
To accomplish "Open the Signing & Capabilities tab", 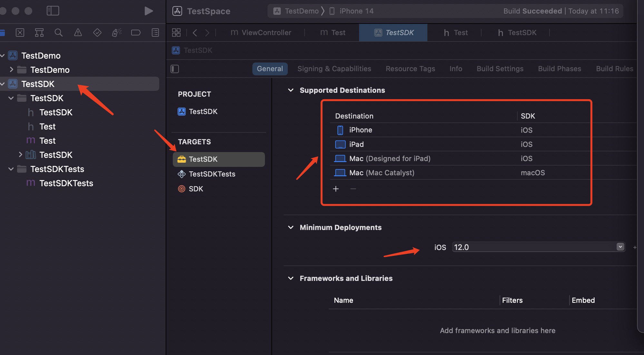I will coord(334,69).
